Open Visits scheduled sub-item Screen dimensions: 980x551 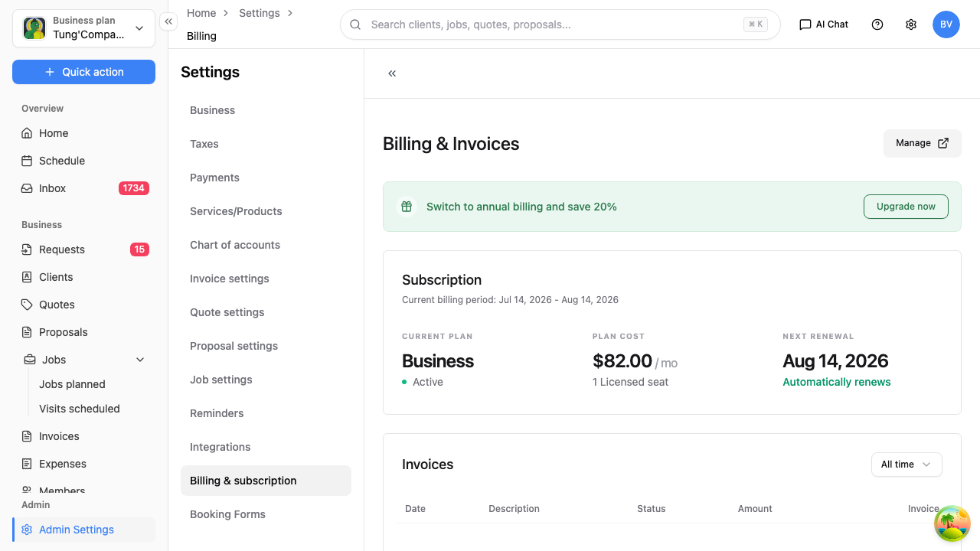click(80, 409)
